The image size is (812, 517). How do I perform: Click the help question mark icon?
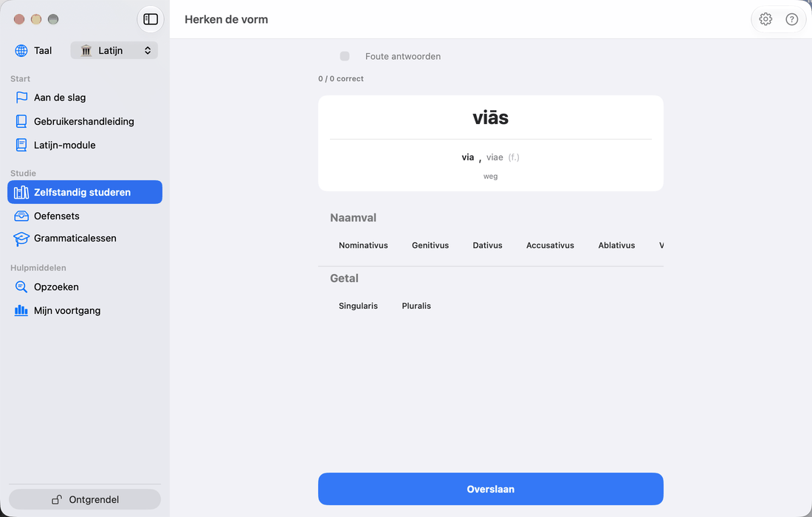792,19
